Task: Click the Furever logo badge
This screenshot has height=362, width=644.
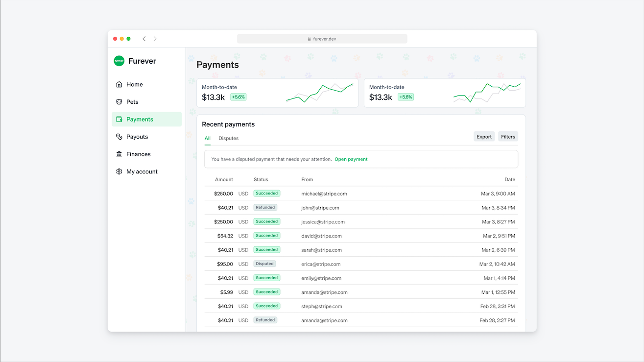Action: (119, 61)
